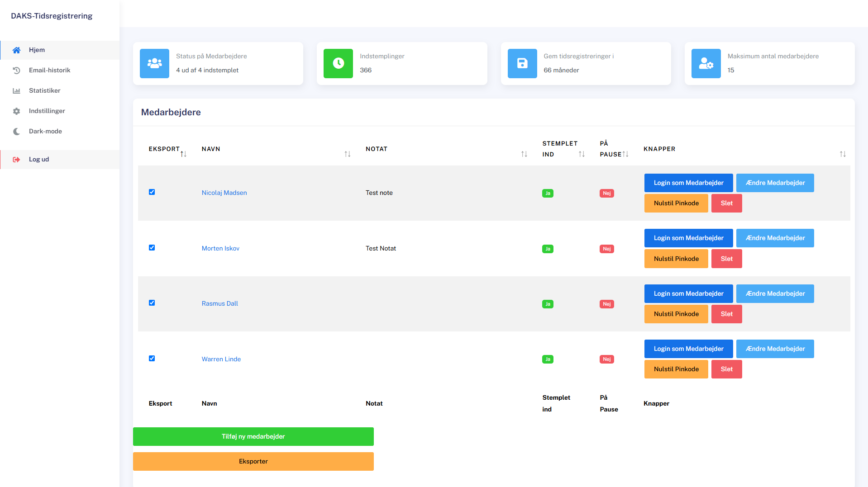Click Ja badge in Nicolaj Madsen row
Image resolution: width=868 pixels, height=487 pixels.
548,194
